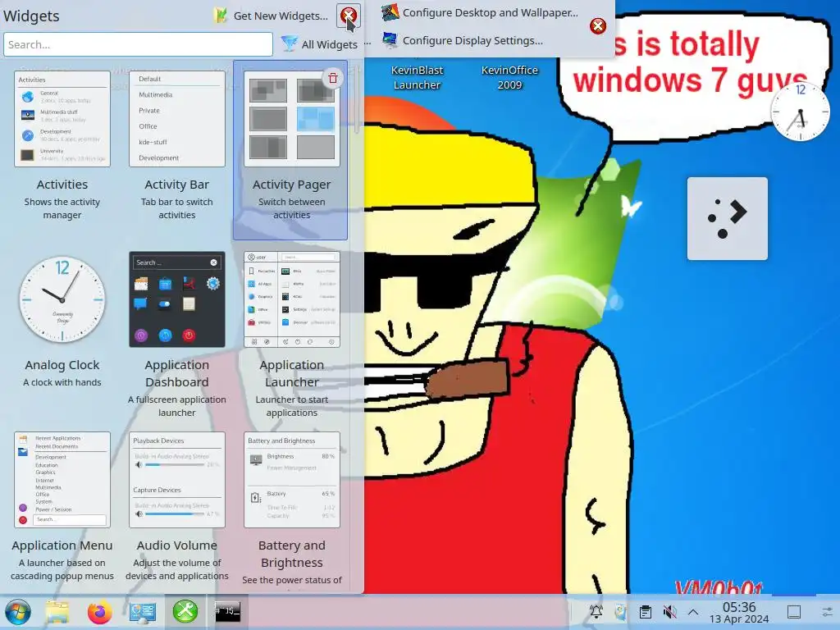Screen dimensions: 840x630
Task: Click the muted audio volume tray icon
Action: pos(669,611)
